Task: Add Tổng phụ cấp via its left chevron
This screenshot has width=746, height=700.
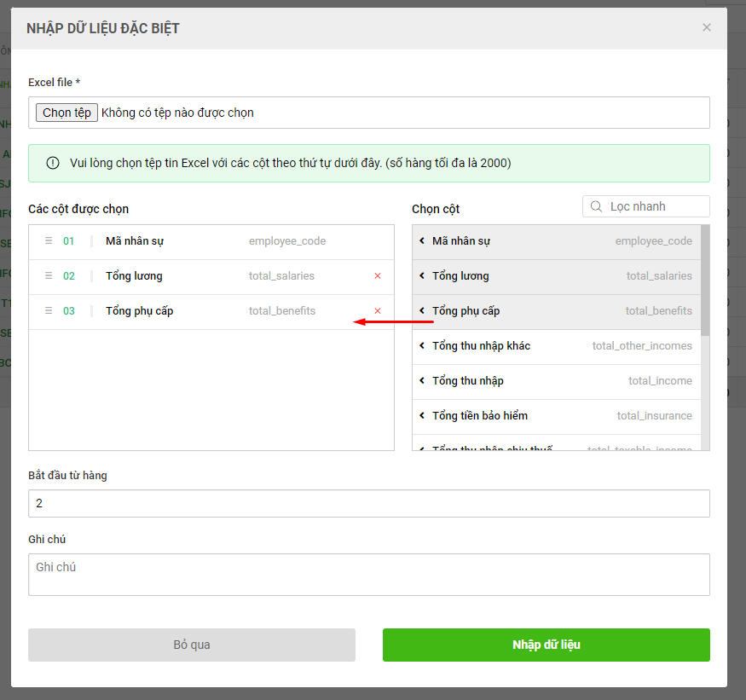Action: click(421, 310)
